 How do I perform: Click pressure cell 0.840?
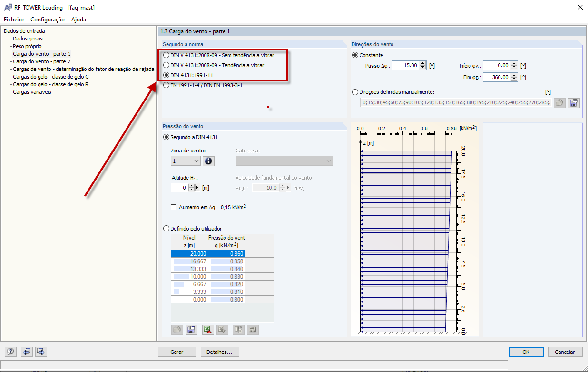(x=226, y=269)
